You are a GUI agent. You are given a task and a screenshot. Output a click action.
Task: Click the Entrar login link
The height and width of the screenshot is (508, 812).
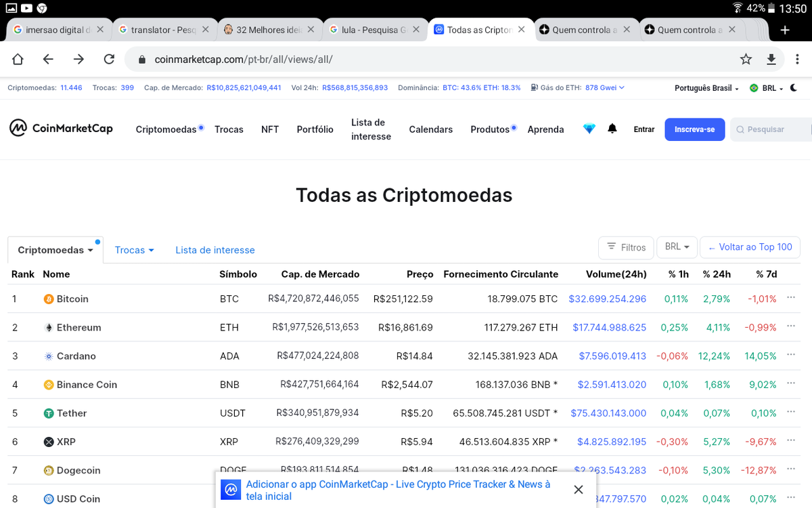click(x=644, y=129)
